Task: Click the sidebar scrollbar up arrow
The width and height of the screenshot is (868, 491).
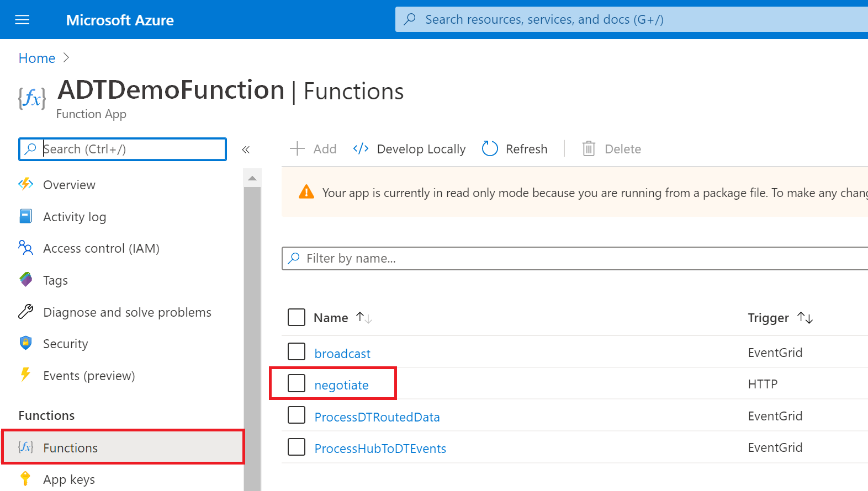Action: pyautogui.click(x=252, y=178)
